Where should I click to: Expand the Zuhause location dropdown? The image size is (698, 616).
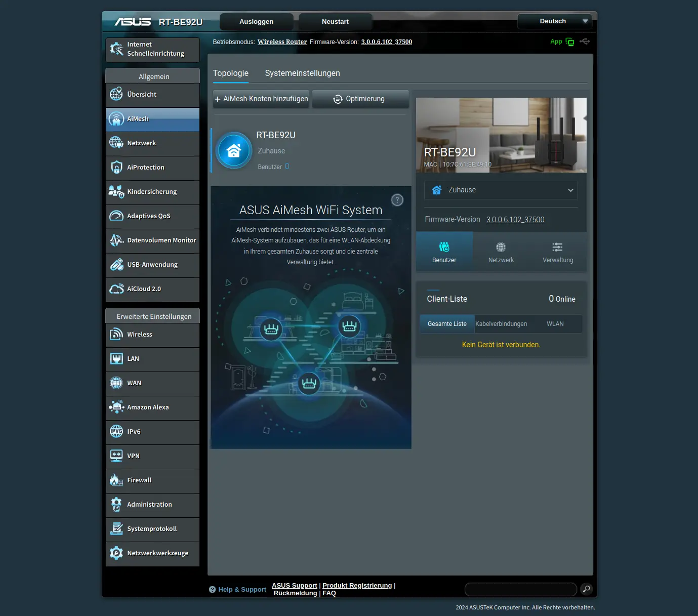point(501,190)
